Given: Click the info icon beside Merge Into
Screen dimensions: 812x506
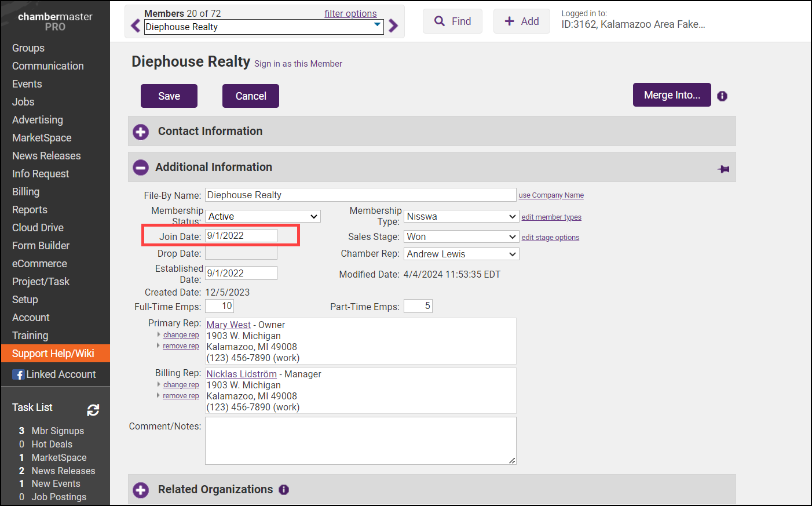Looking at the screenshot, I should tap(722, 96).
